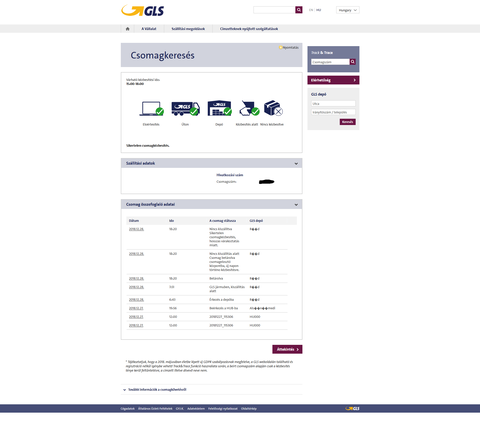Click the GLS truck in-transit status icon
This screenshot has height=426, width=480.
click(x=185, y=108)
